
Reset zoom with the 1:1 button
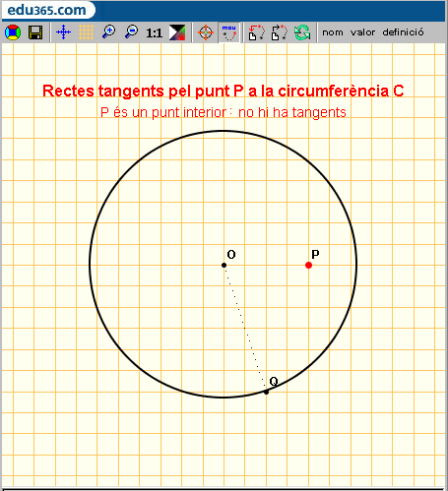[155, 32]
